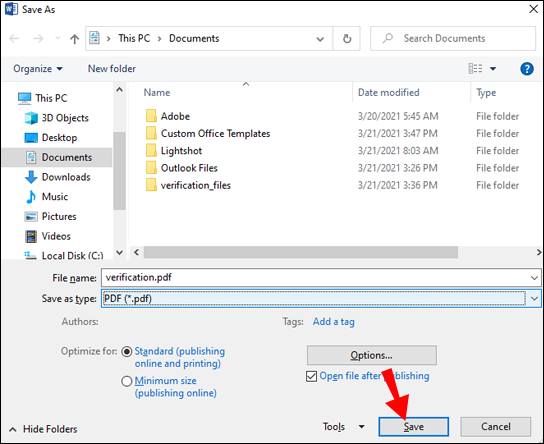Click the Save button
This screenshot has height=444, width=544.
pos(413,427)
